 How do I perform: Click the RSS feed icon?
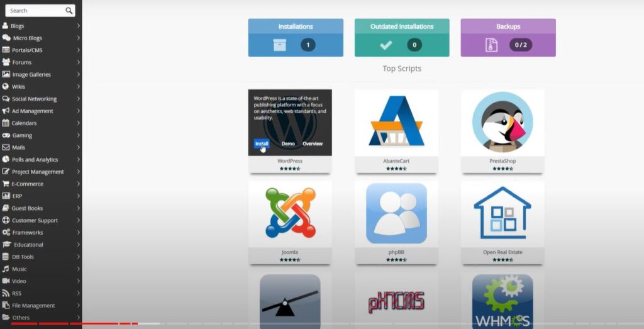click(6, 293)
